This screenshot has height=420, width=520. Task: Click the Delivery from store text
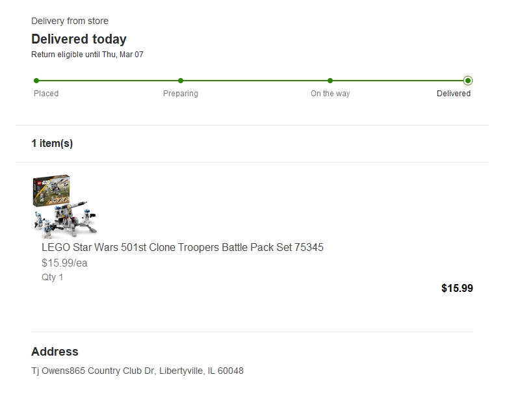[x=70, y=21]
